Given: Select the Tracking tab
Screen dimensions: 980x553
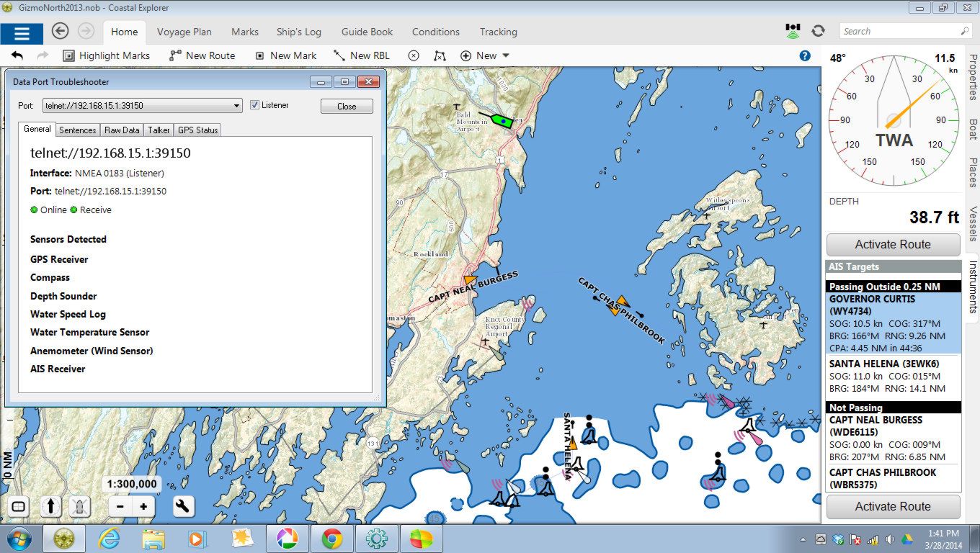Looking at the screenshot, I should pyautogui.click(x=499, y=32).
